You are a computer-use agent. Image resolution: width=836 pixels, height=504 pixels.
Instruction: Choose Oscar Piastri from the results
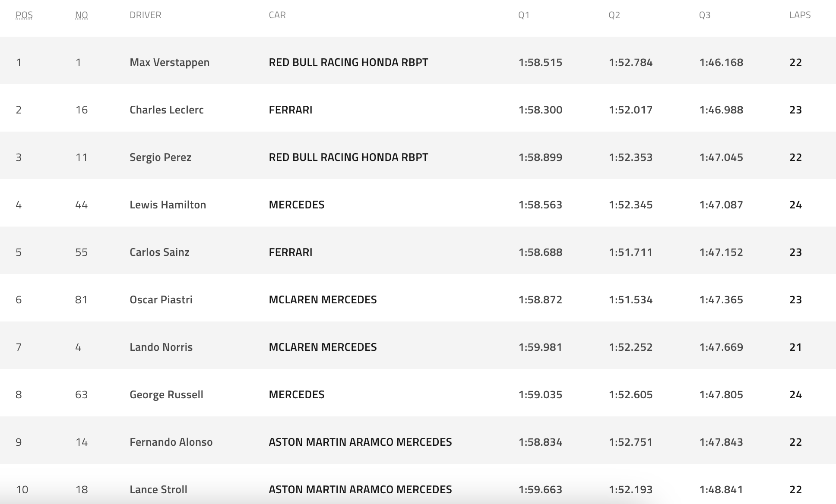tap(161, 299)
